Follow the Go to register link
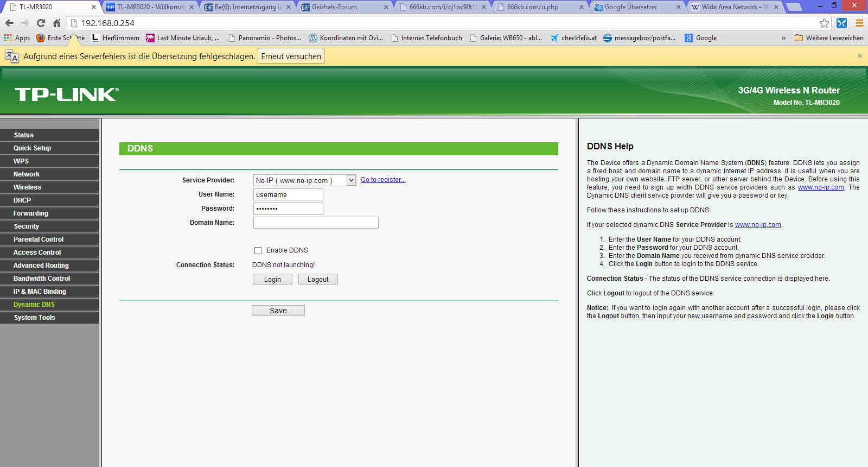The width and height of the screenshot is (868, 467). tap(383, 180)
